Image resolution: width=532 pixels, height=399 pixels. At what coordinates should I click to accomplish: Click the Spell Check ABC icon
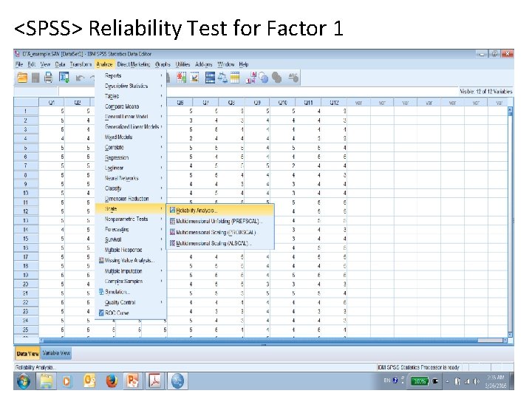point(293,78)
